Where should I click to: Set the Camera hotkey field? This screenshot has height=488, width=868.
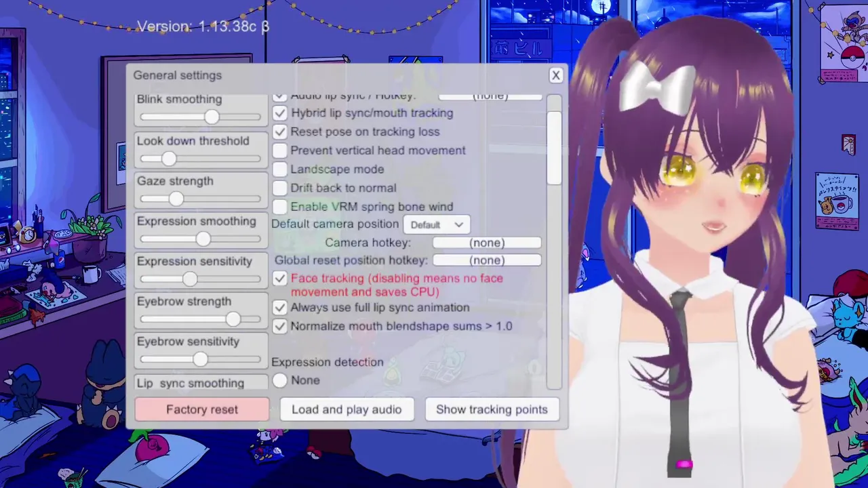point(487,243)
